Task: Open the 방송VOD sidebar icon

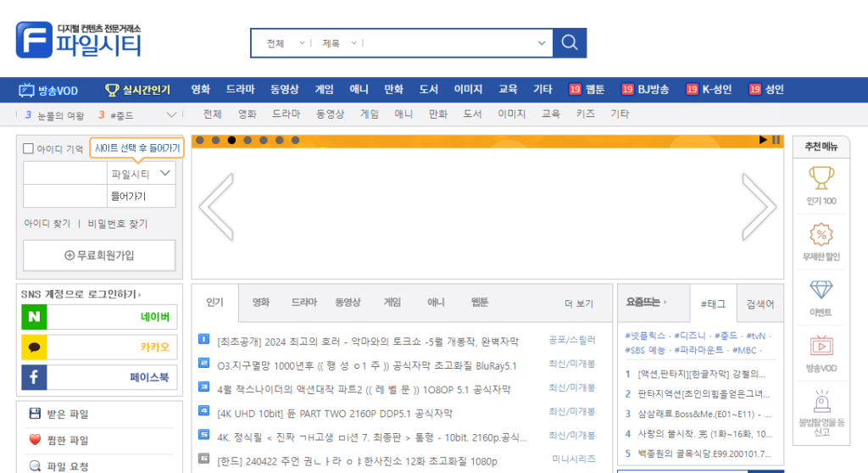Action: tap(821, 352)
